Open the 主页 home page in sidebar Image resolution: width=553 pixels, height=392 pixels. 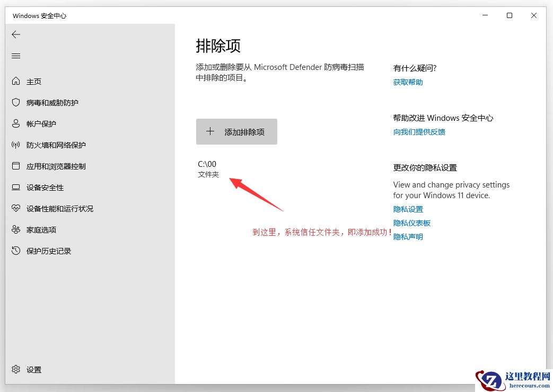[32, 81]
